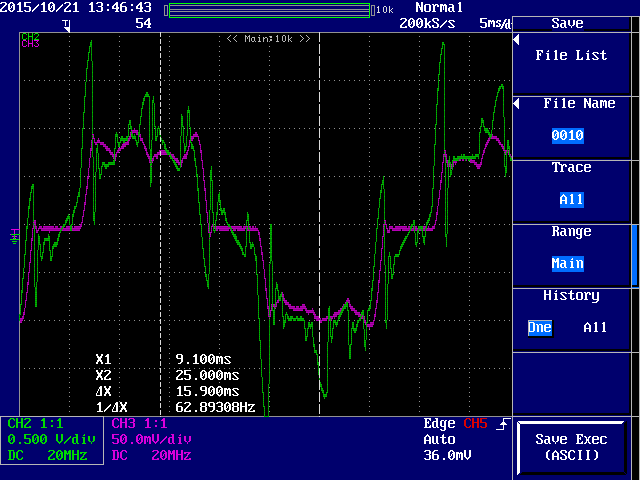The height and width of the screenshot is (480, 640).
Task: Click the ground level marker on left edge
Action: 14,236
